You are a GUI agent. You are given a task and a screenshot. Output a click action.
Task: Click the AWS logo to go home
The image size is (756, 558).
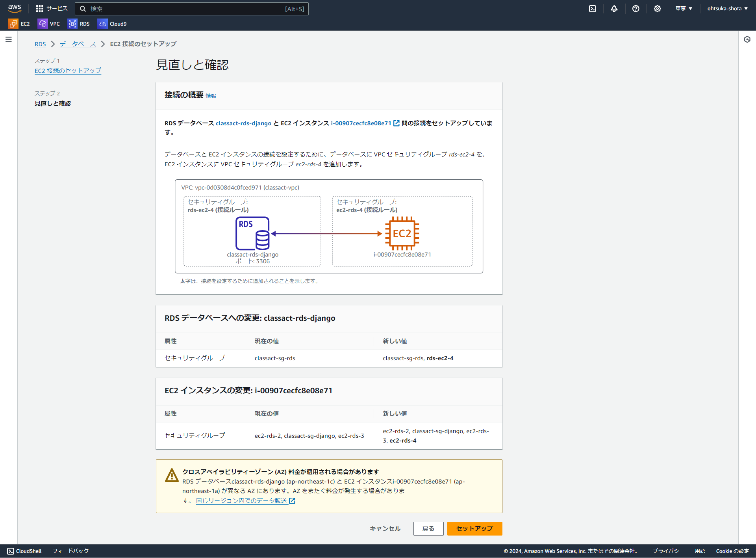15,8
